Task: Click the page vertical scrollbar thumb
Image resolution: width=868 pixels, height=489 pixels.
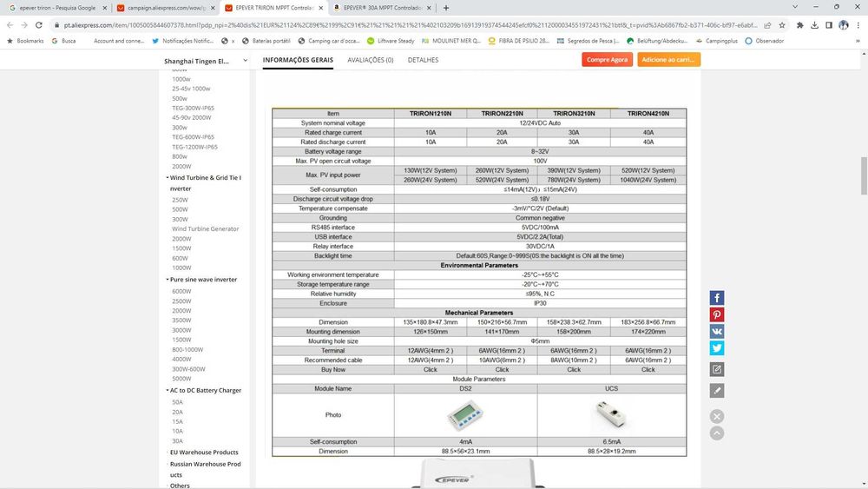Action: pyautogui.click(x=864, y=175)
